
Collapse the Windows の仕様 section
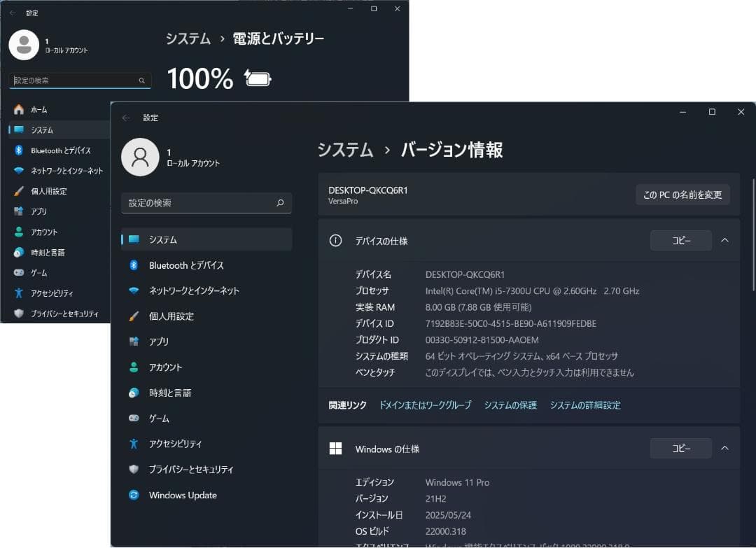(x=724, y=448)
